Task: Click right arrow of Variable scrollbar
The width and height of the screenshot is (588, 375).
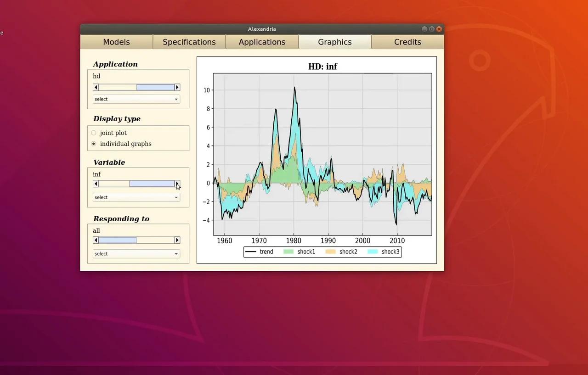Action: tap(177, 184)
